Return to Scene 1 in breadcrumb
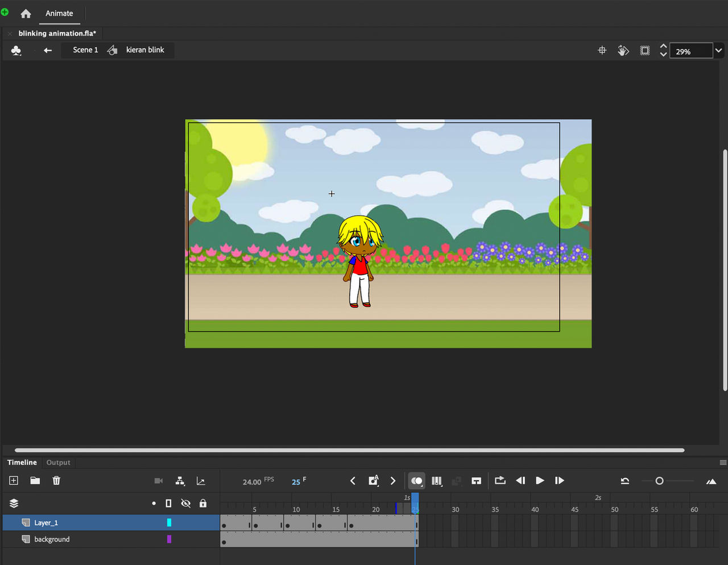 coord(85,50)
